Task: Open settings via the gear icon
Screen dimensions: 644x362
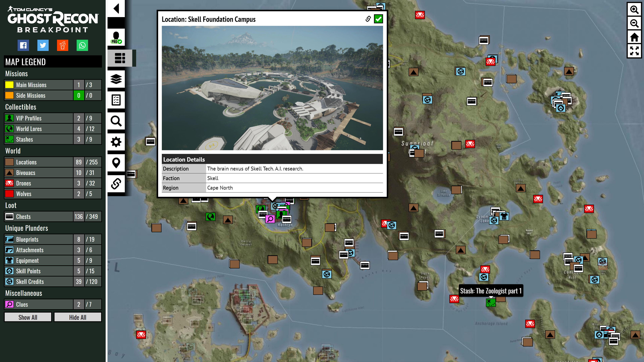Action: (x=116, y=142)
